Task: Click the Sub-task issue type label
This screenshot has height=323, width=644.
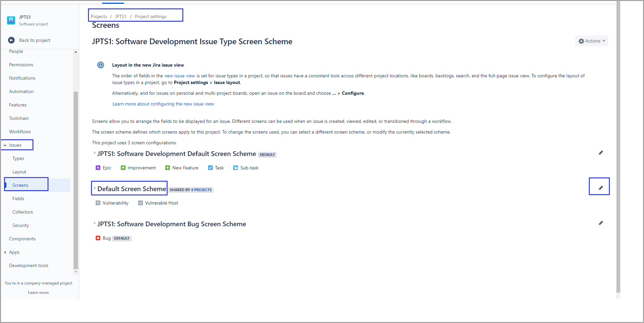Action: click(249, 168)
